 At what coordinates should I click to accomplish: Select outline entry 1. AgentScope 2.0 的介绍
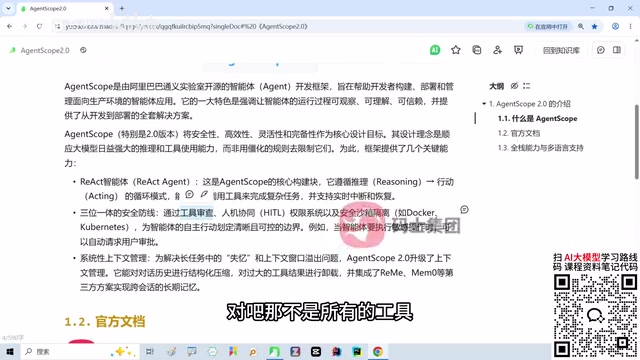pos(529,104)
